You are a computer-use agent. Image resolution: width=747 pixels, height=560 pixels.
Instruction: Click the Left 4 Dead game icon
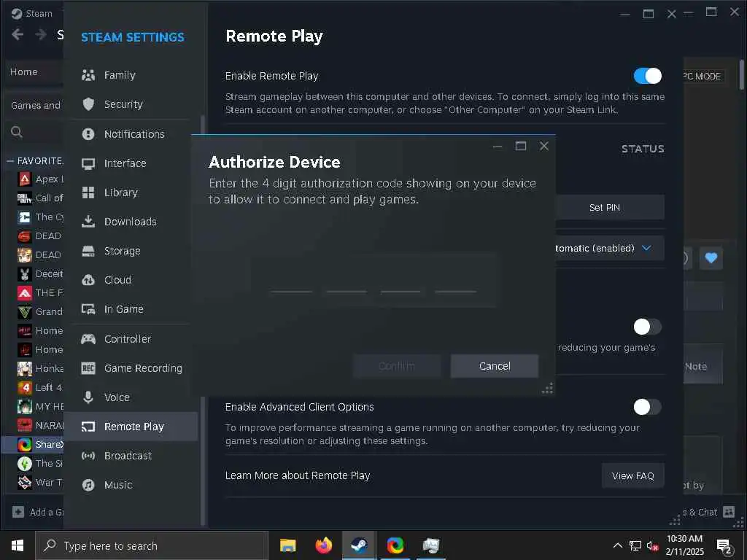point(24,388)
